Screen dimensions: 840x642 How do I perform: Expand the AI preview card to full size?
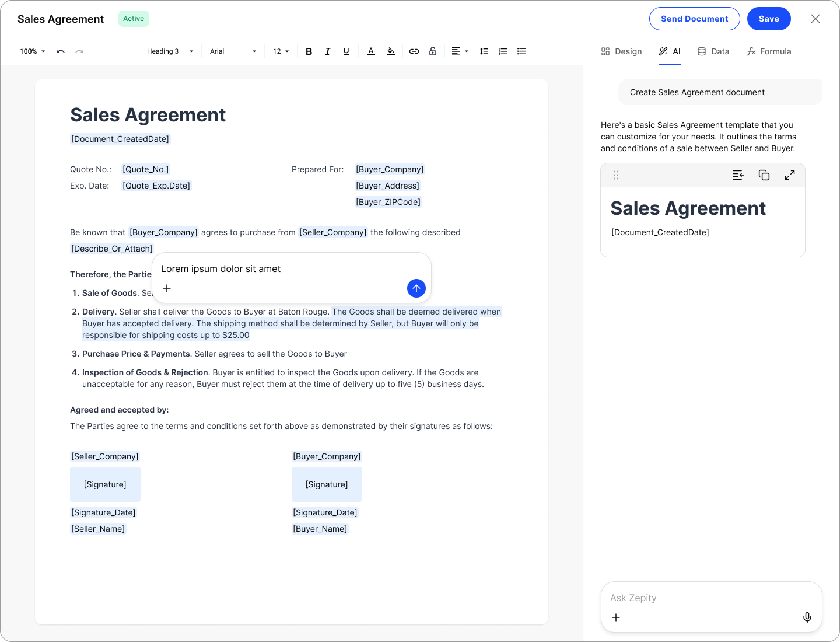pyautogui.click(x=790, y=175)
